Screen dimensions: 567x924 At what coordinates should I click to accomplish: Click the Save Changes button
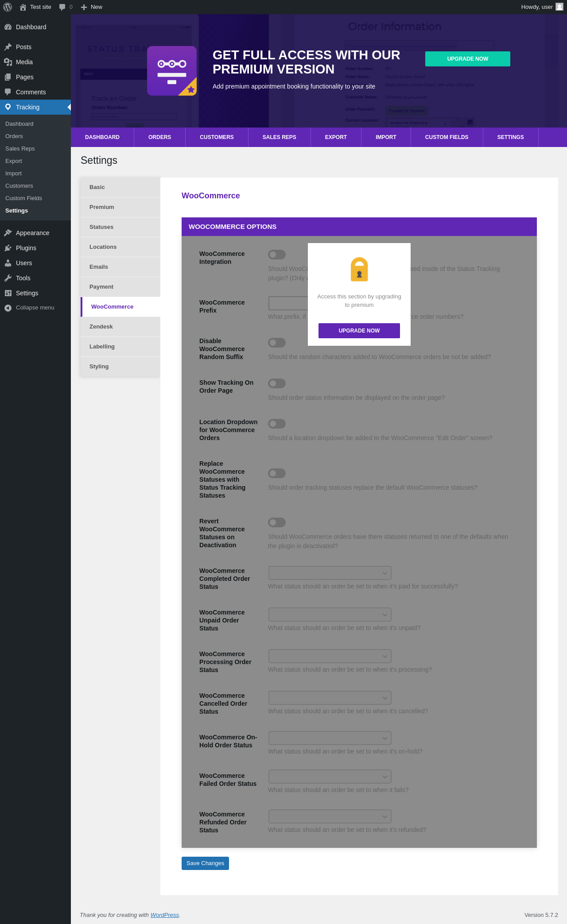click(205, 863)
